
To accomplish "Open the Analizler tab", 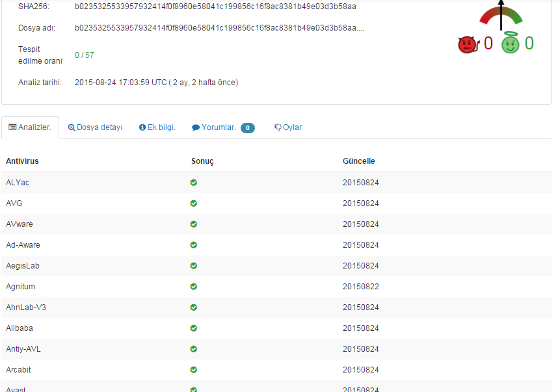I will 30,127.
